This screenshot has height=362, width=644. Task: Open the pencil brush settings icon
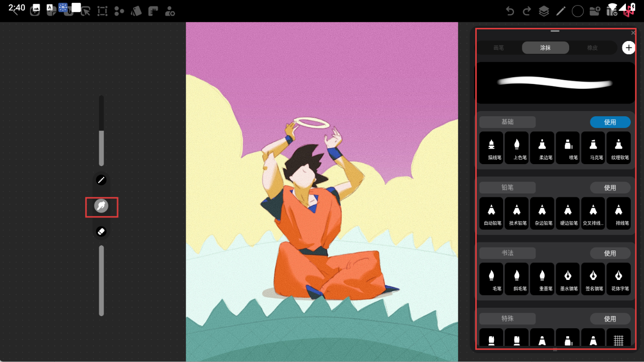tap(561, 11)
